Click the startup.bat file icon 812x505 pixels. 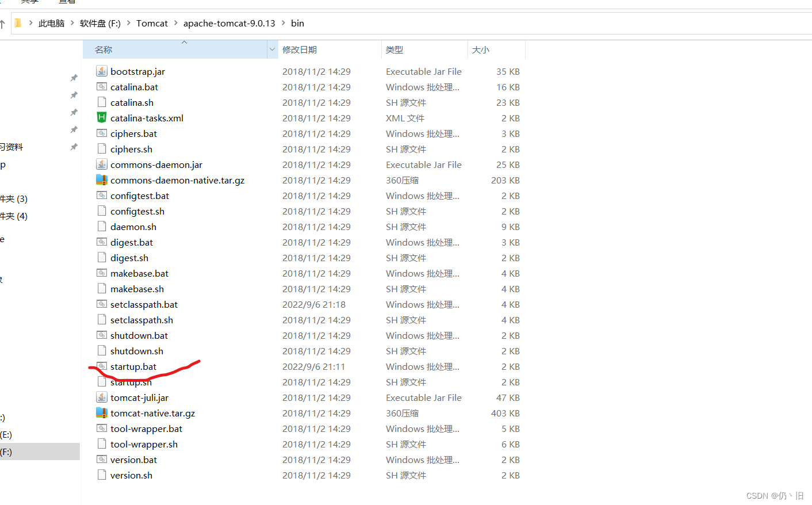(x=102, y=366)
